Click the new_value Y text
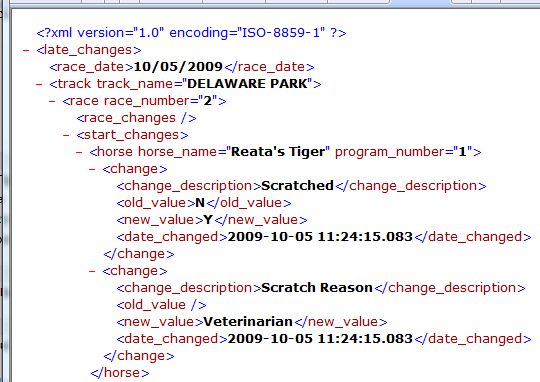Viewport: 540px width, 382px height. tap(208, 219)
